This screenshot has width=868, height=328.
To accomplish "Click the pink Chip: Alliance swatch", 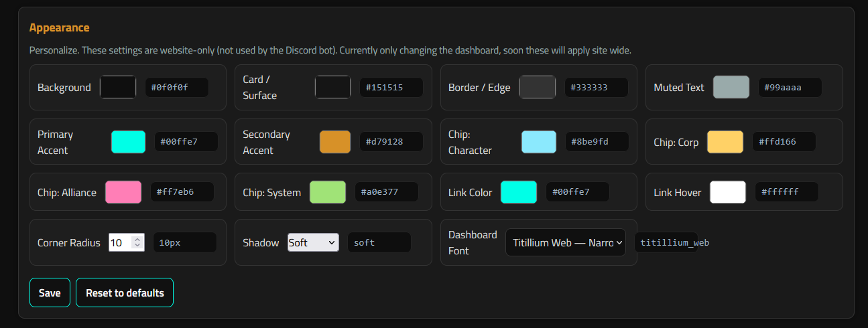I will [123, 192].
